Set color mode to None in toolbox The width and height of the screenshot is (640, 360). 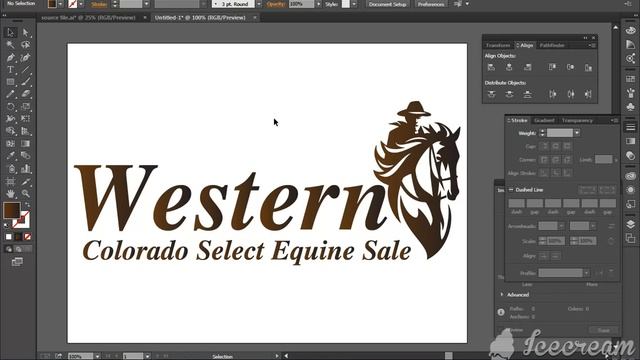pos(28,237)
